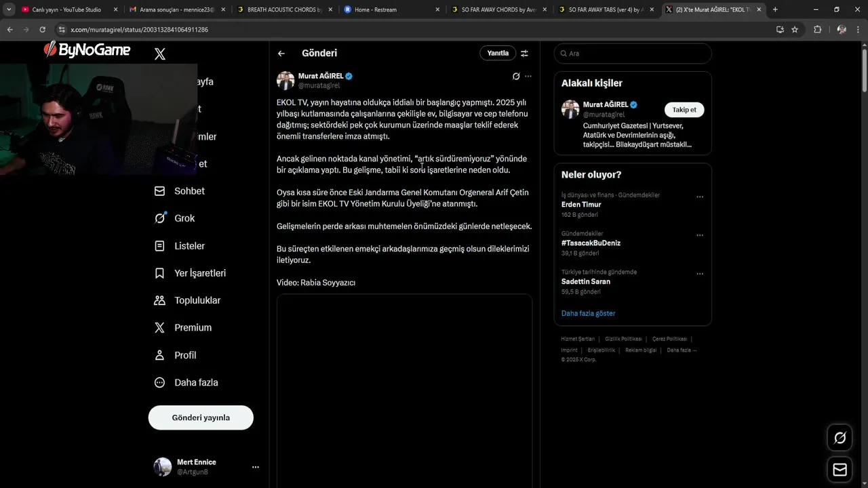Open floating Grok button
The image size is (868, 488).
(x=840, y=438)
